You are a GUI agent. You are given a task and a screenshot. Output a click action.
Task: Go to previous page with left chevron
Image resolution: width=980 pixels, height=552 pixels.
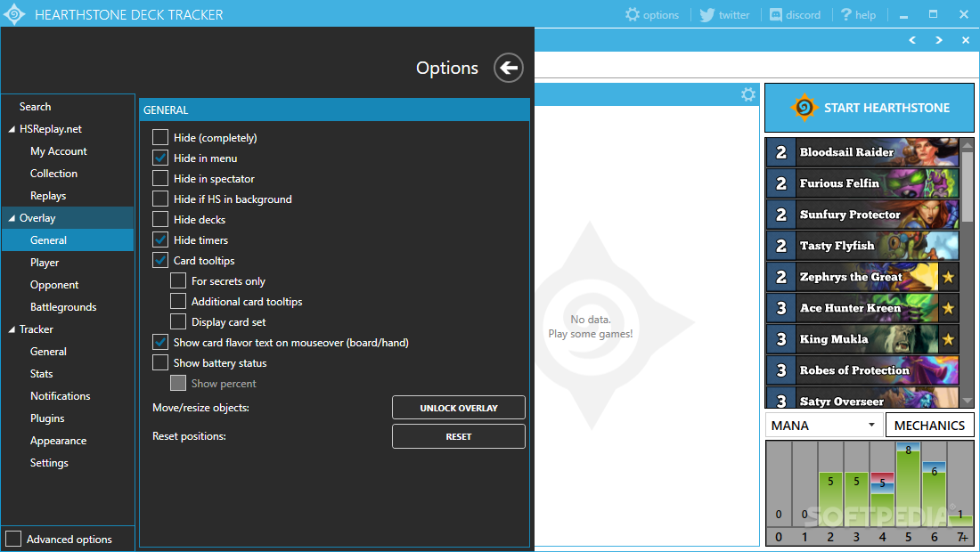tap(912, 40)
